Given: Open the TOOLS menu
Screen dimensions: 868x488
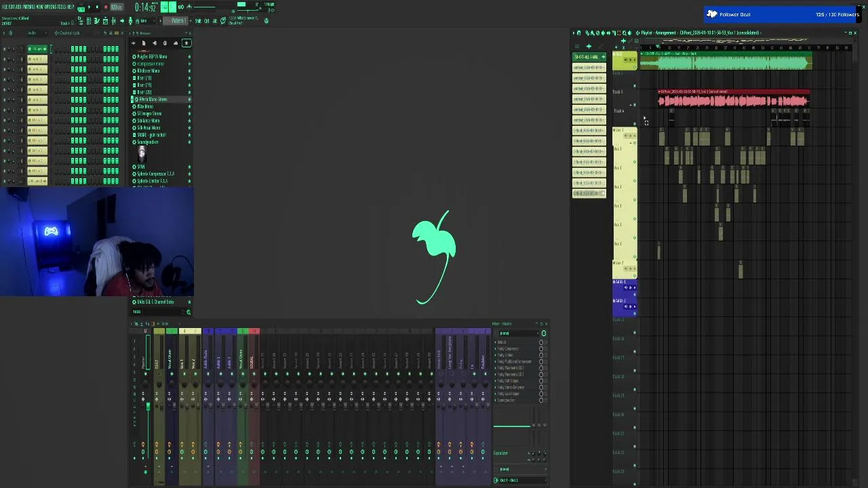Looking at the screenshot, I should [x=62, y=7].
